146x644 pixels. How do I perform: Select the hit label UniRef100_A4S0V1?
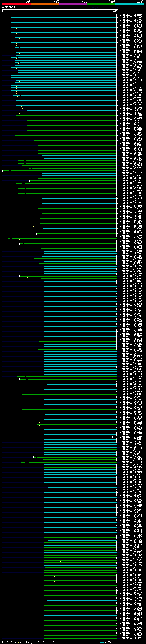click(131, 633)
